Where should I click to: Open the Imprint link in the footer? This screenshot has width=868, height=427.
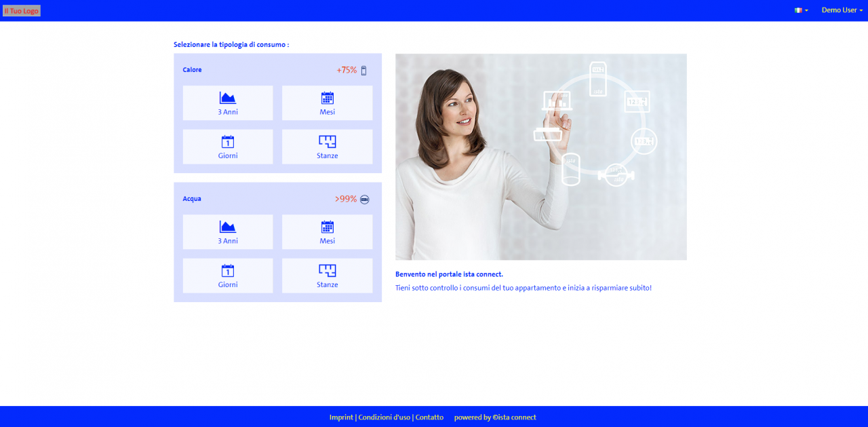click(x=341, y=417)
